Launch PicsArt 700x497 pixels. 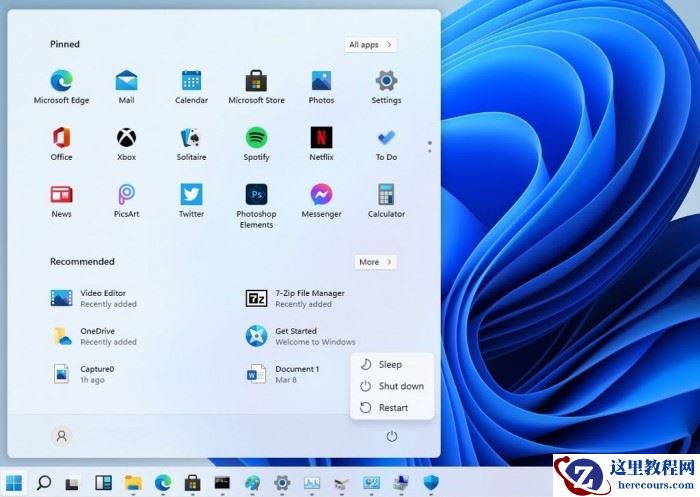(126, 201)
